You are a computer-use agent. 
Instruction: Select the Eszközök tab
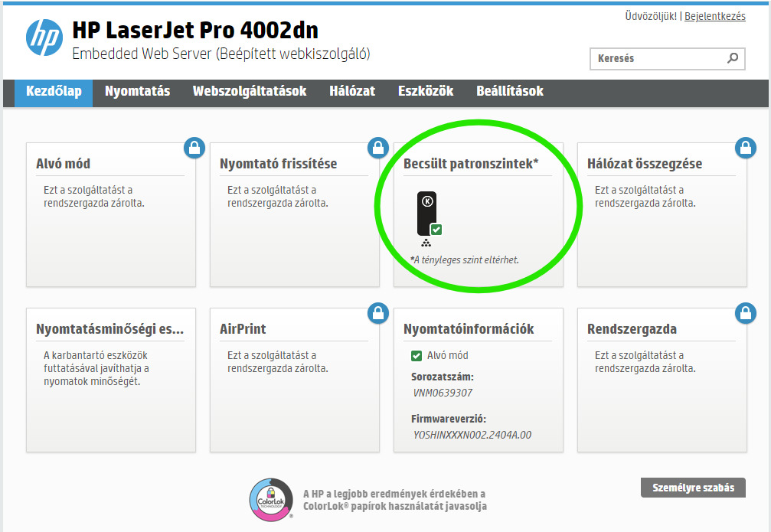426,91
